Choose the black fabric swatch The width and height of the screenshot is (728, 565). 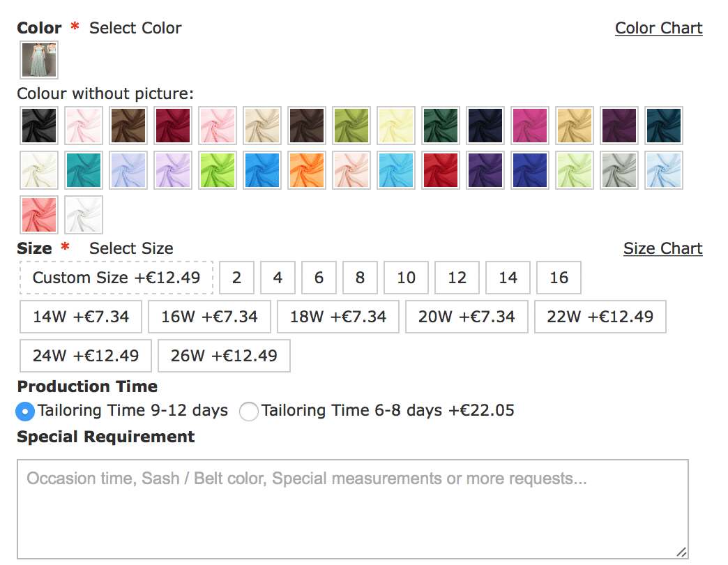coord(39,126)
